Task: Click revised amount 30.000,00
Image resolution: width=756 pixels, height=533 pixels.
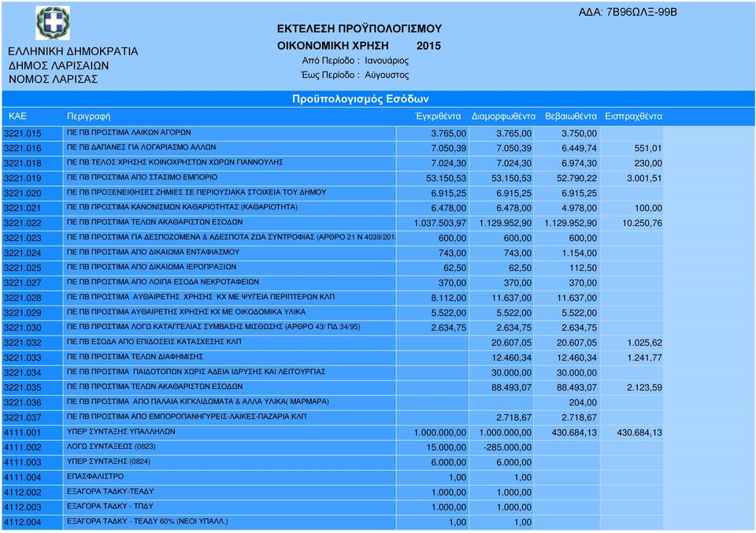Action: tap(511, 373)
